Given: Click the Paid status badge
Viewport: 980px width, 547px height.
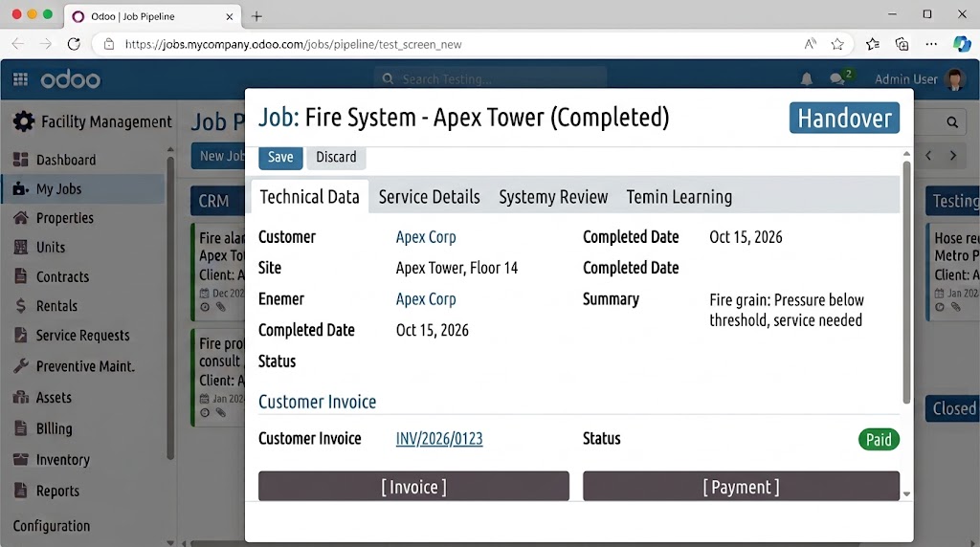Looking at the screenshot, I should point(879,440).
